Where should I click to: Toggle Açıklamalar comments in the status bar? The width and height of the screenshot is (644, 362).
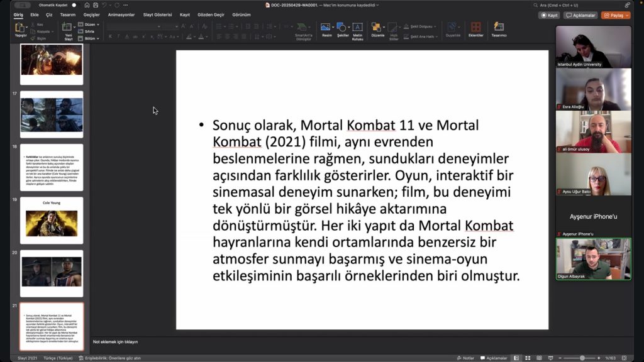point(494,358)
